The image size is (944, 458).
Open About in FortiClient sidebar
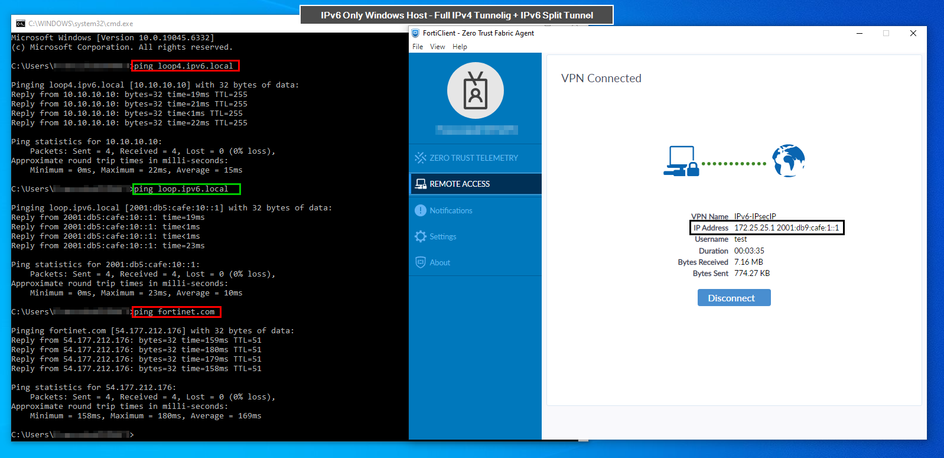pos(475,262)
